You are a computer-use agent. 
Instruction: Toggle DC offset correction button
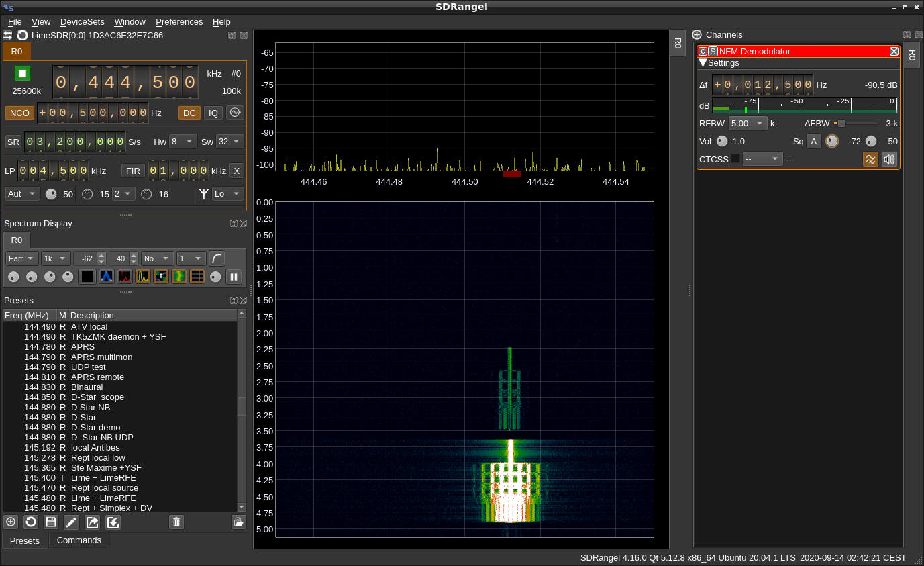pyautogui.click(x=189, y=113)
